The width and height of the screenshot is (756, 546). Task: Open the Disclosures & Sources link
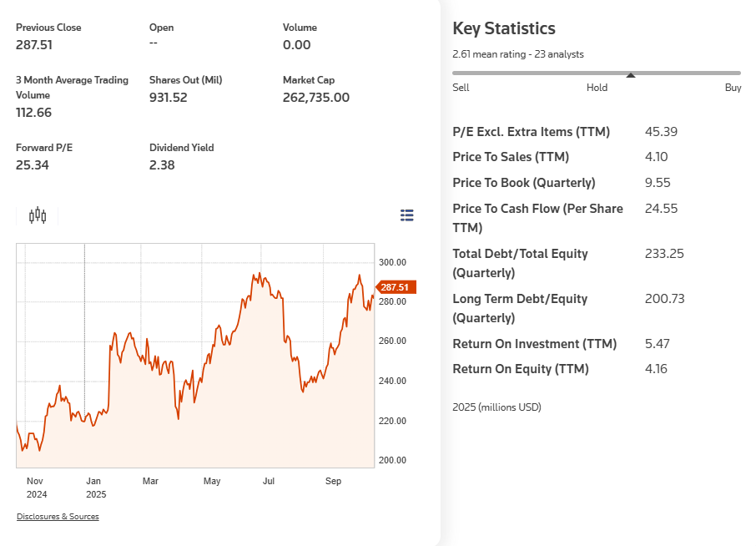[58, 517]
